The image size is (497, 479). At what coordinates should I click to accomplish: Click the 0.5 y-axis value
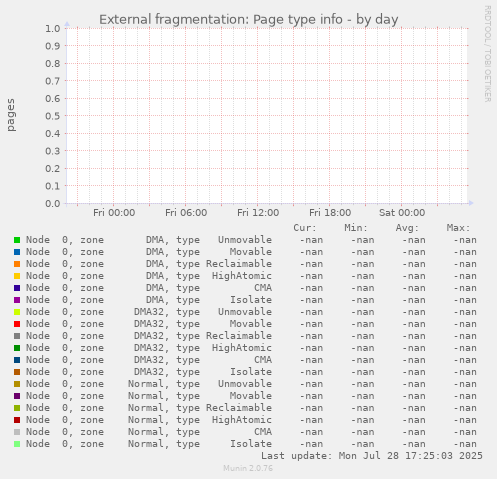pos(53,116)
